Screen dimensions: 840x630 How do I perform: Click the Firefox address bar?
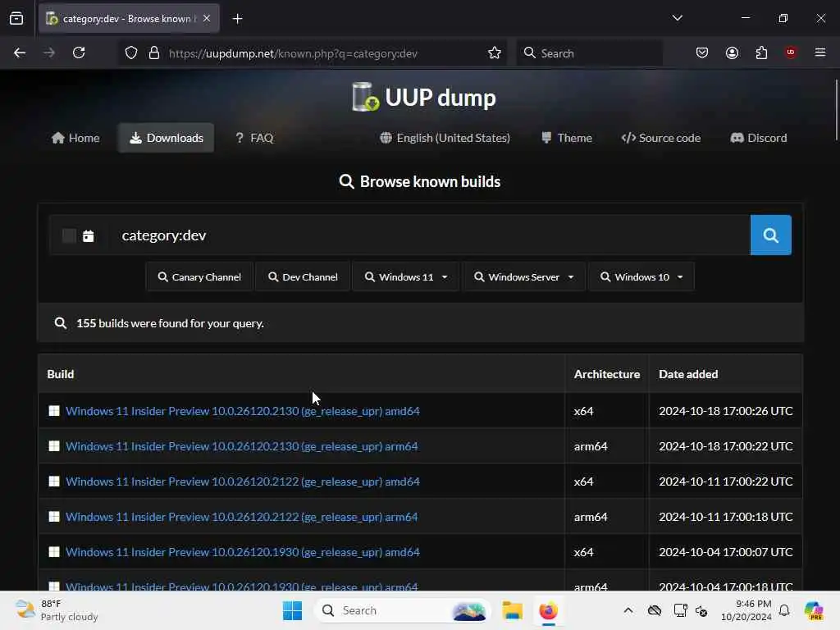click(311, 53)
